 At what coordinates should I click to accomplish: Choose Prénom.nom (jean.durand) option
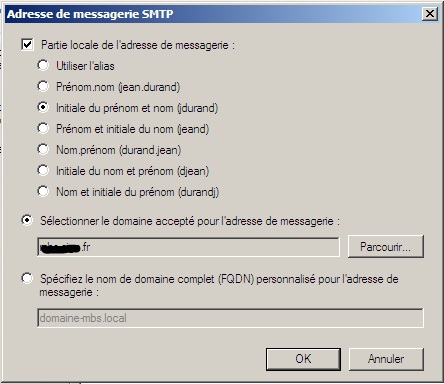pyautogui.click(x=43, y=86)
